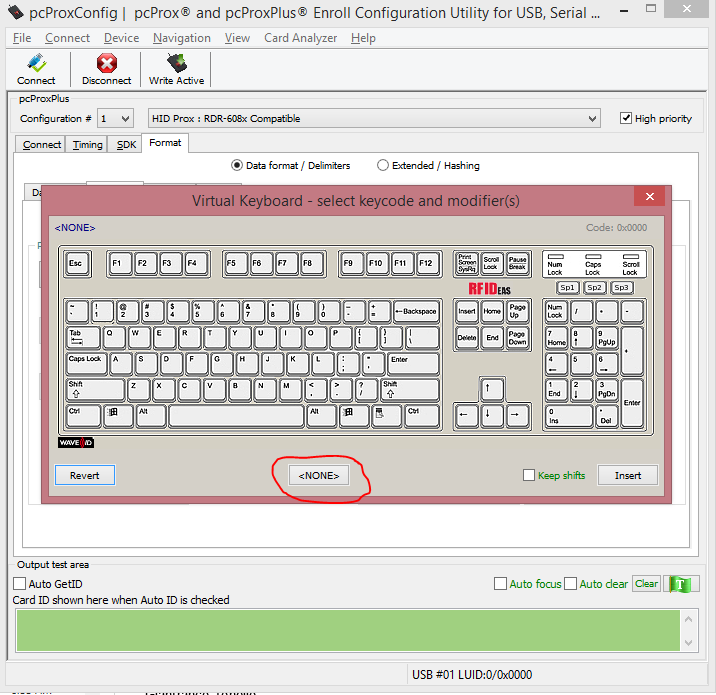Switch to the Connect tab
Image resolution: width=716 pixels, height=695 pixels.
[x=42, y=144]
